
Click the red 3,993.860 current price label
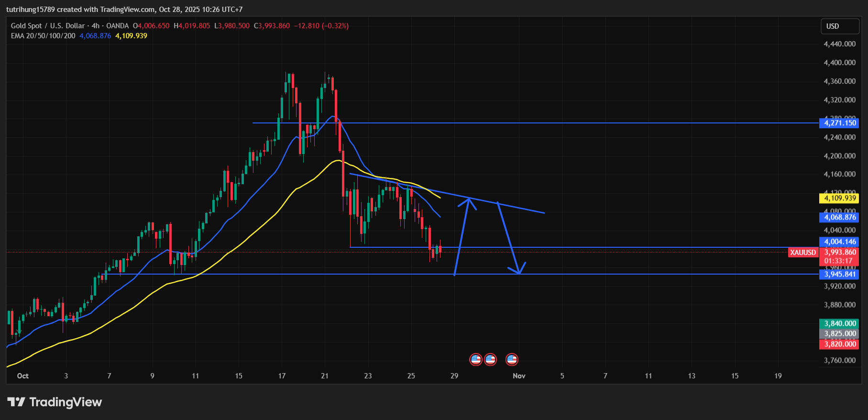click(840, 253)
